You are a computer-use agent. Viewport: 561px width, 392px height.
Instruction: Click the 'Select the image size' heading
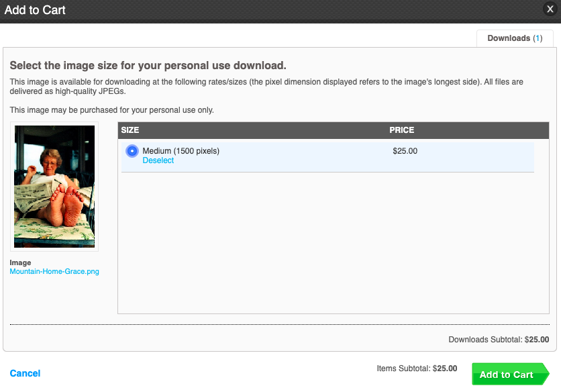pyautogui.click(x=148, y=66)
